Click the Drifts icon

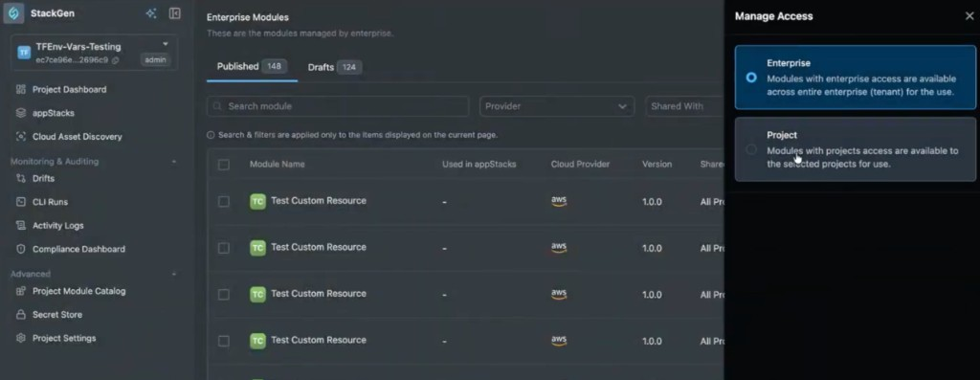(21, 178)
